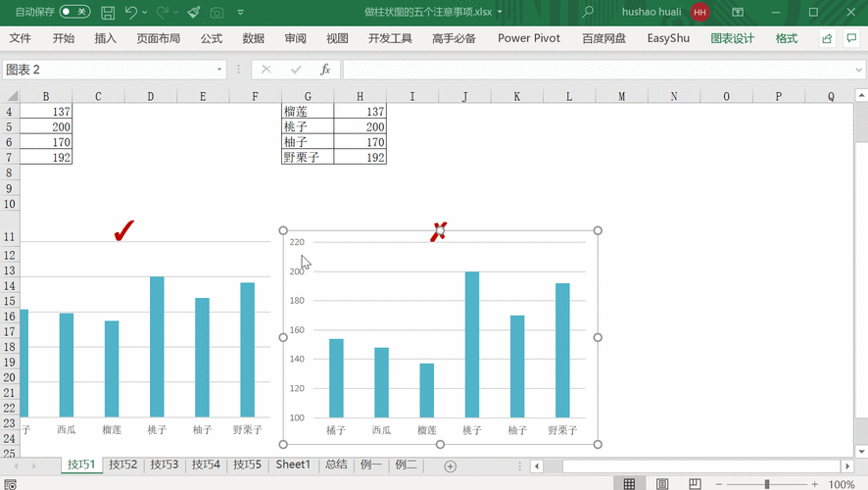The image size is (868, 490).
Task: Open the Comments icon on ribbon
Action: 851,39
